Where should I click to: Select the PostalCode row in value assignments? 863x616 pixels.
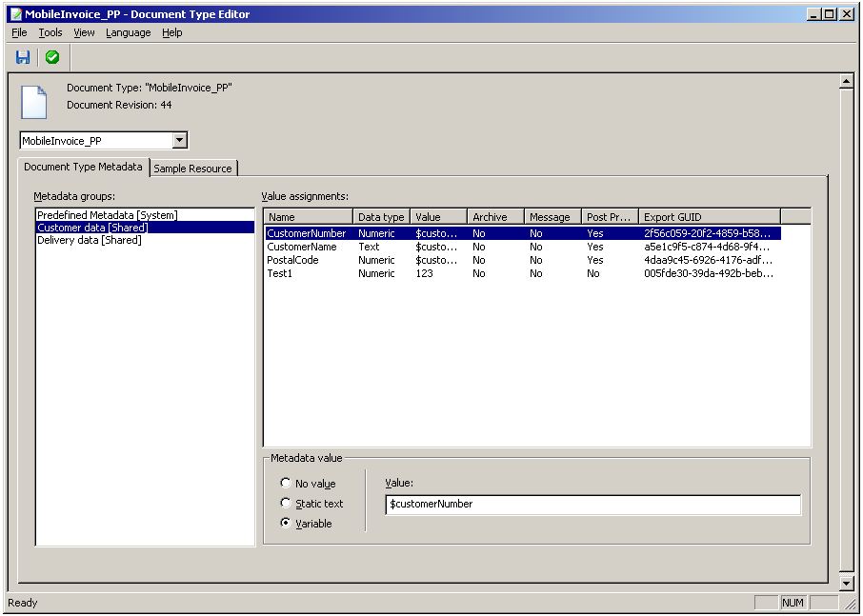coord(292,260)
